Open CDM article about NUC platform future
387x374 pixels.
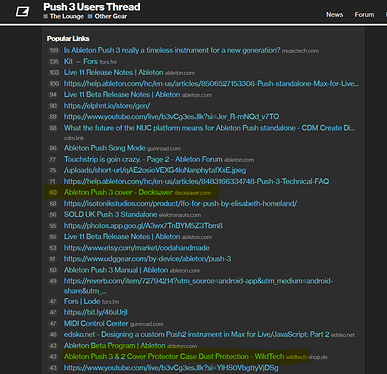coord(209,128)
